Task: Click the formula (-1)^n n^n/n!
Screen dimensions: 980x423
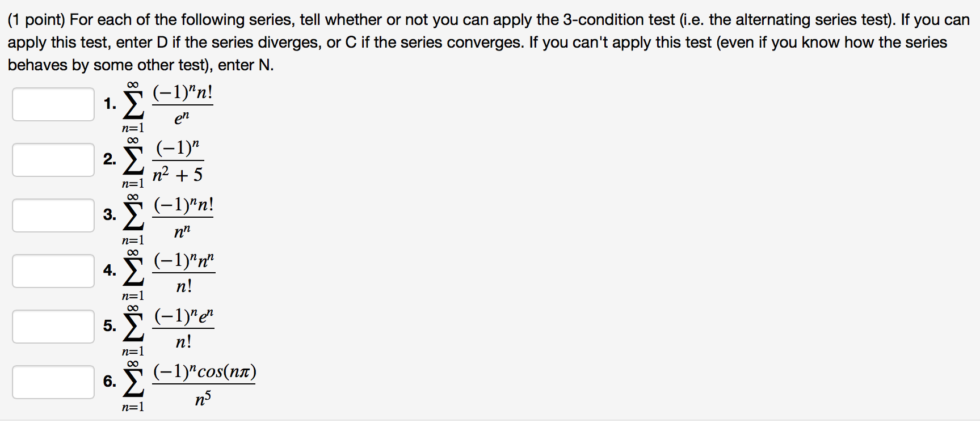Action: 183,272
